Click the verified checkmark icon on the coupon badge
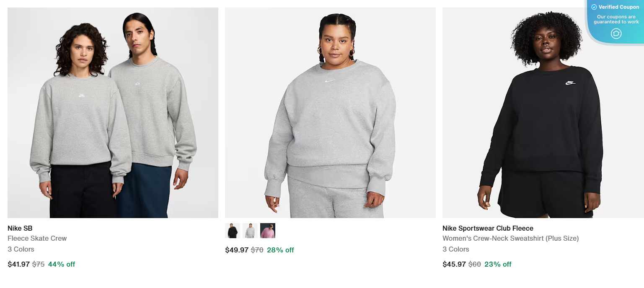This screenshot has width=644, height=288. tap(594, 7)
